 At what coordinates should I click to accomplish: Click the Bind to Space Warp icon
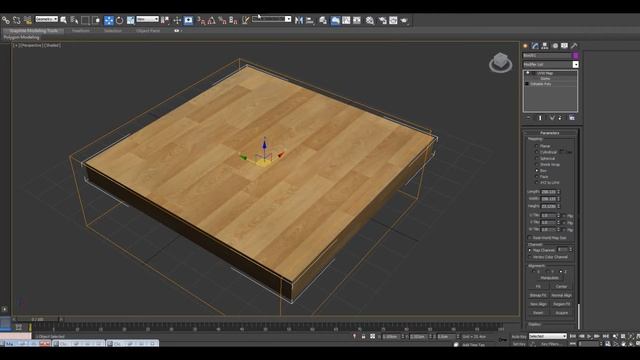(27, 20)
